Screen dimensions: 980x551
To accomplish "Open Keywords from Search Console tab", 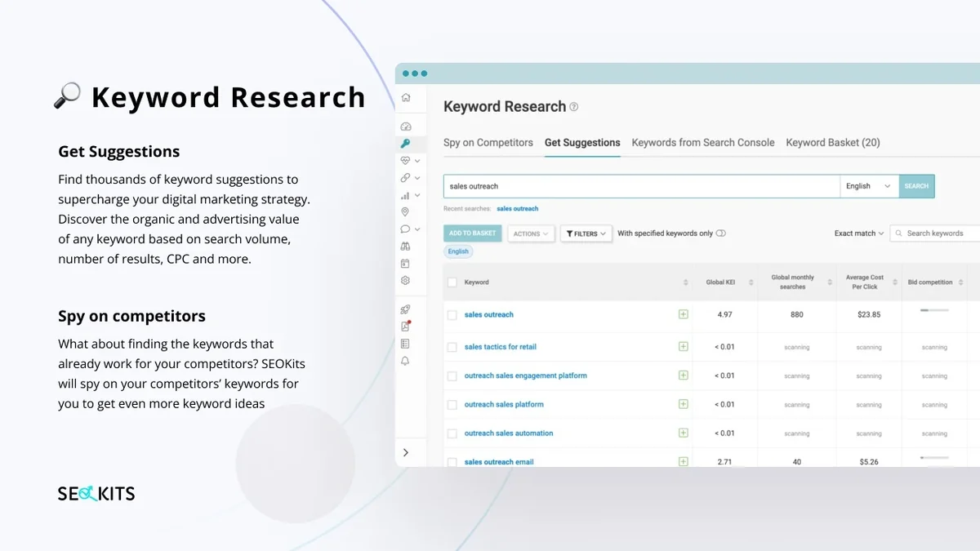I will [702, 143].
